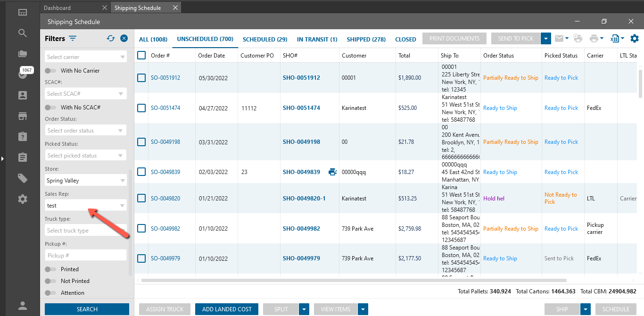Check the box for order SO-0049979

click(141, 258)
